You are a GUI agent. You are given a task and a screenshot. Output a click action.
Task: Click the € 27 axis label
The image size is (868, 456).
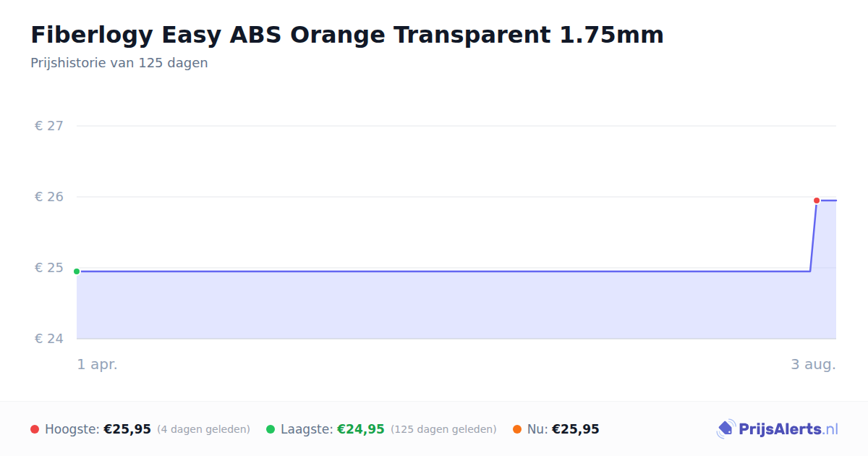(49, 126)
